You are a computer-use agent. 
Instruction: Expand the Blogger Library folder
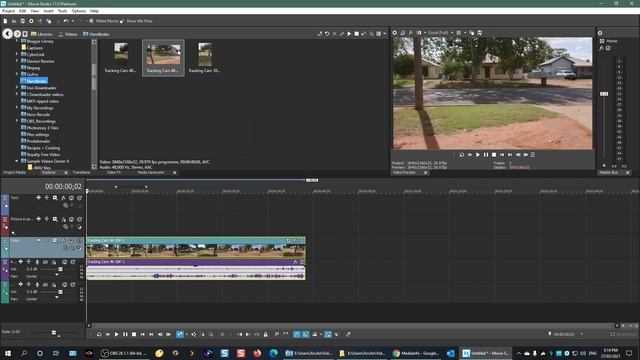(x=17, y=41)
